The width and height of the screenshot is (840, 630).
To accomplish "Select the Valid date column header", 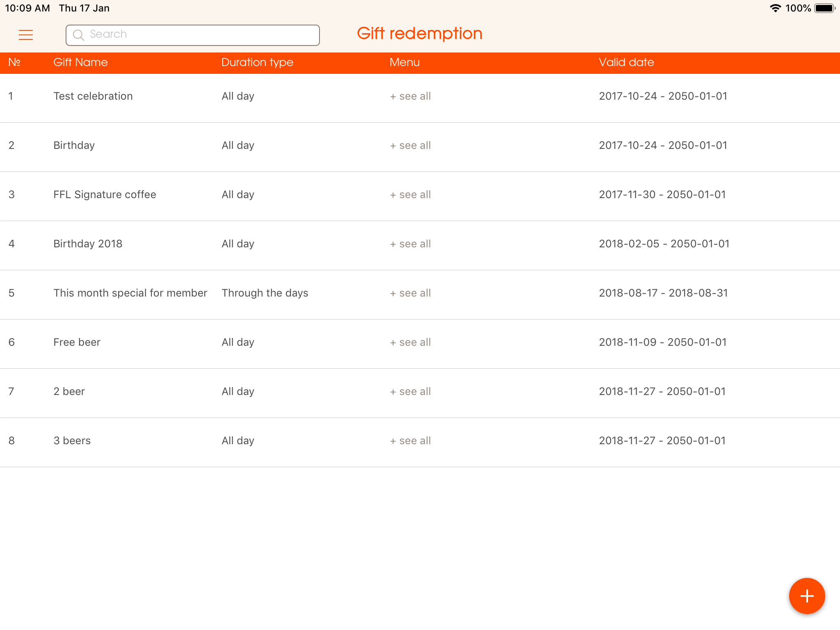I will pyautogui.click(x=626, y=62).
